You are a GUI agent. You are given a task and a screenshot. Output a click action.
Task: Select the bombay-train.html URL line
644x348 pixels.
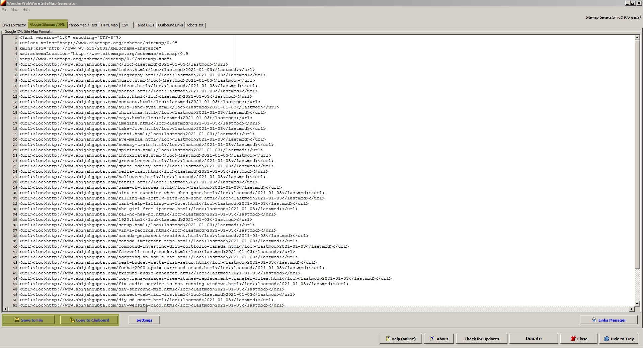147,145
